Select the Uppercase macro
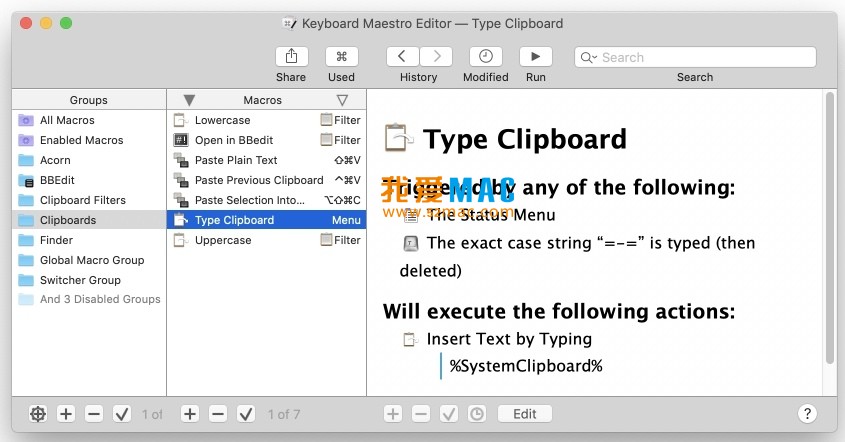The width and height of the screenshot is (845, 442). [x=267, y=240]
